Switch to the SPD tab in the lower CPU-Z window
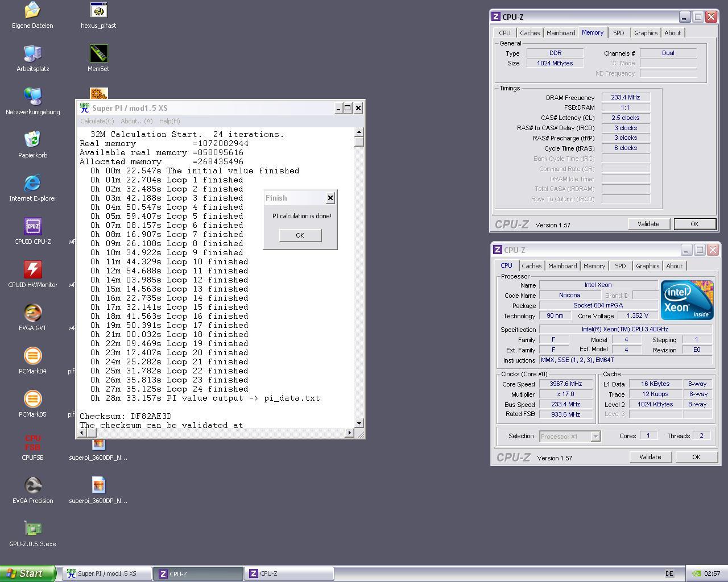The width and height of the screenshot is (728, 582). 620,266
